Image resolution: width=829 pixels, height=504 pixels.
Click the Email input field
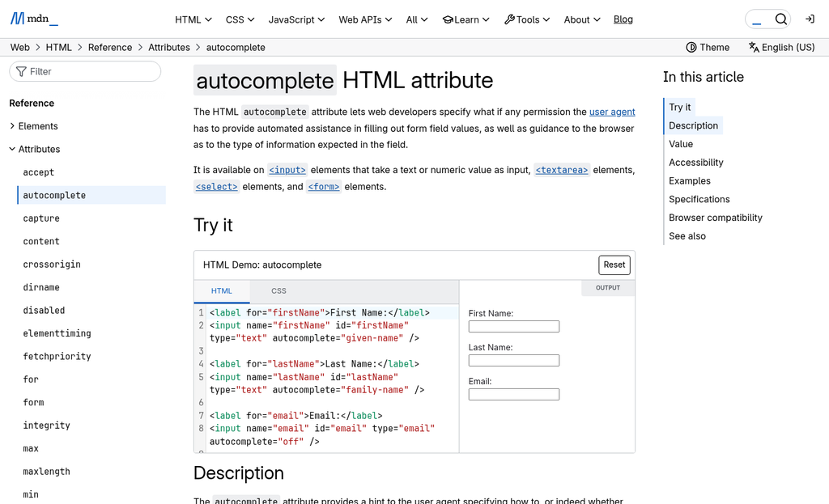pyautogui.click(x=514, y=394)
